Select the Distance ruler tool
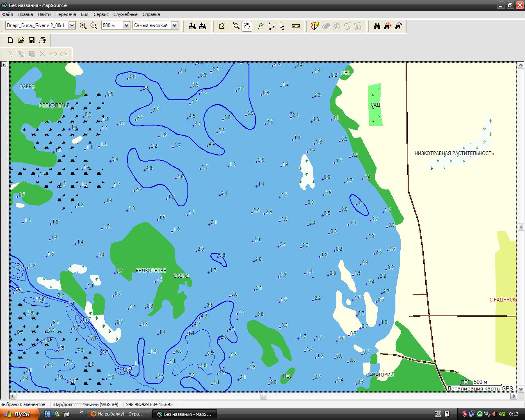 [x=296, y=26]
